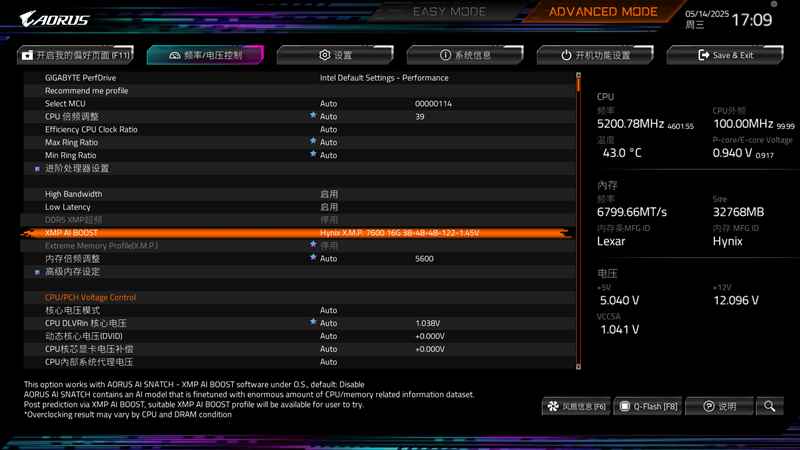This screenshot has width=800, height=450.
Task: Select Recommend me profile row
Action: (x=299, y=91)
